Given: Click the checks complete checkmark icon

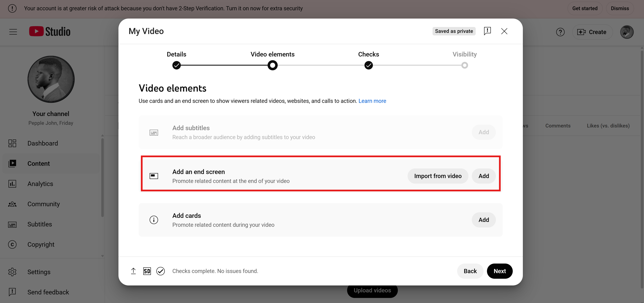Looking at the screenshot, I should [161, 271].
